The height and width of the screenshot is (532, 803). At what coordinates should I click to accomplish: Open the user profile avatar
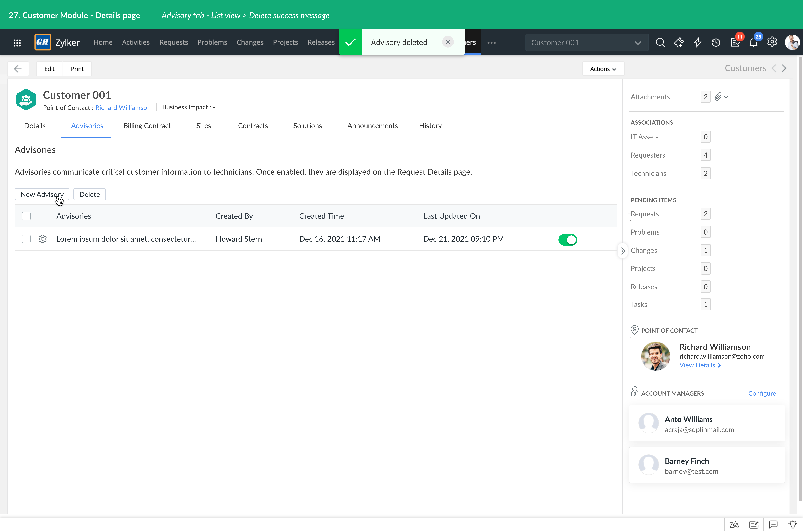(x=792, y=42)
